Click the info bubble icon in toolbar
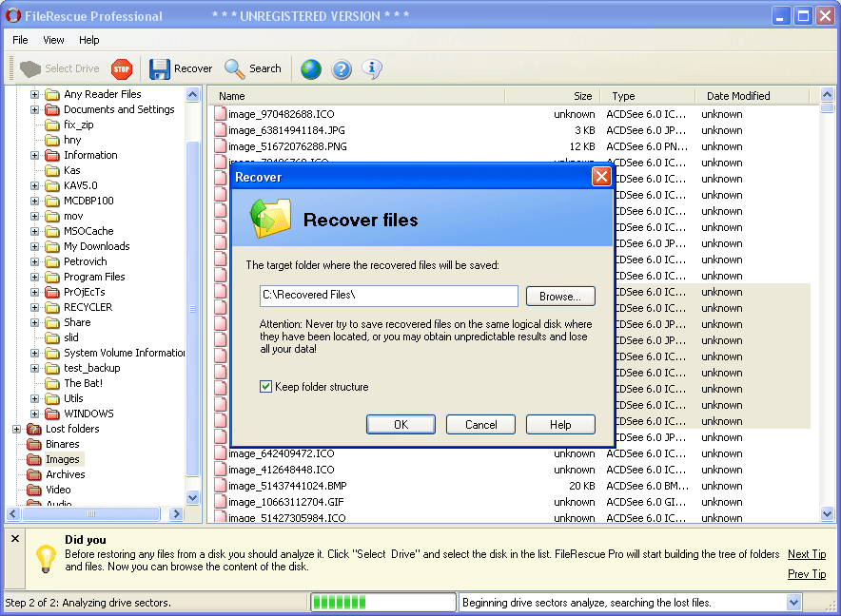Screen dimensions: 841x616 (372, 68)
